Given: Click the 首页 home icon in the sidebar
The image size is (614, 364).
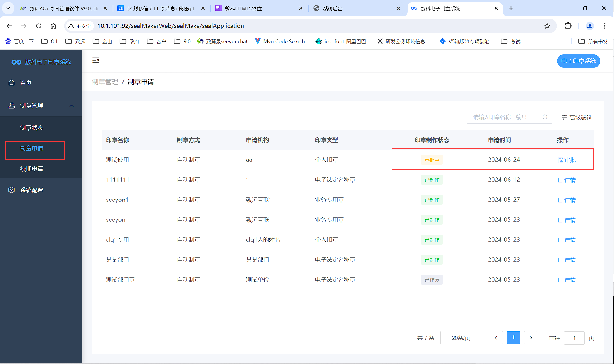Looking at the screenshot, I should point(12,82).
